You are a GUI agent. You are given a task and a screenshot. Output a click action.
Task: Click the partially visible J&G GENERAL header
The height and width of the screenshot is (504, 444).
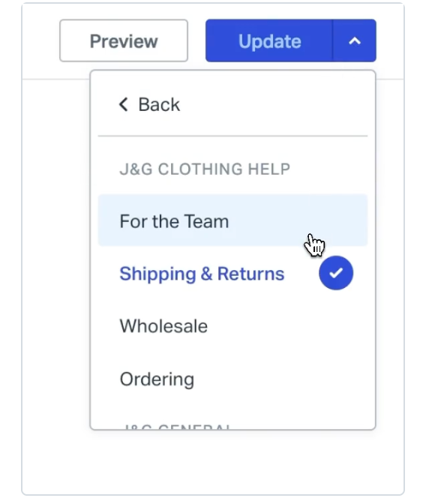point(177,427)
